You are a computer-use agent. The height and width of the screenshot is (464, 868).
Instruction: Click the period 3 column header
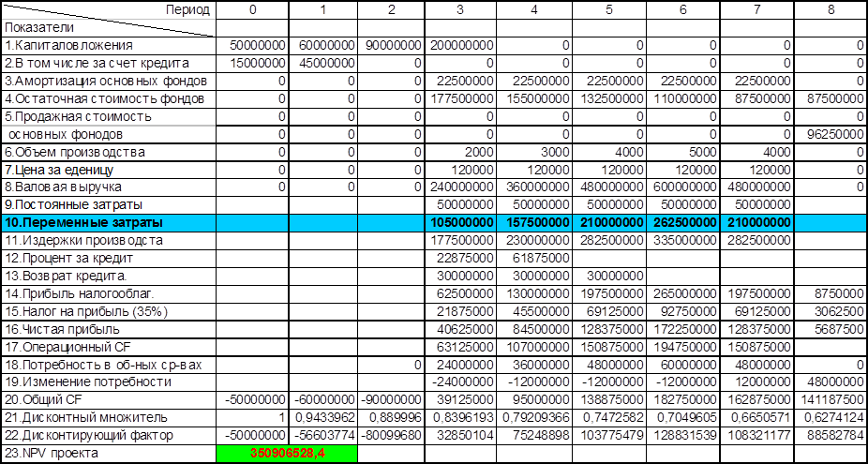pos(460,8)
